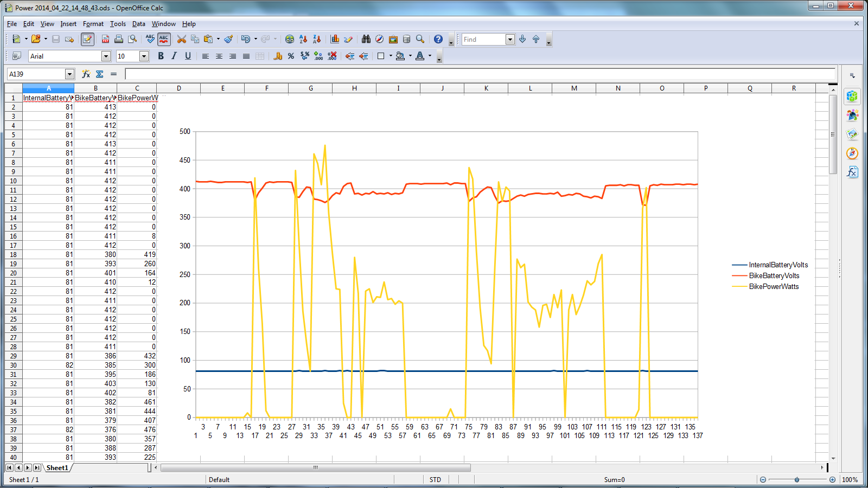Open the Find toolbar search dropdown arrow
The image size is (868, 488).
(x=510, y=39)
